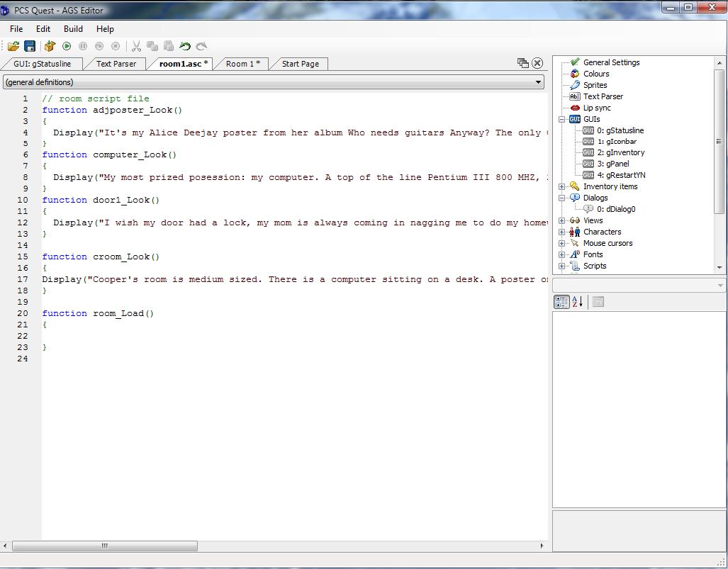Open the File menu
Screen dimensions: 728x569
coord(16,29)
